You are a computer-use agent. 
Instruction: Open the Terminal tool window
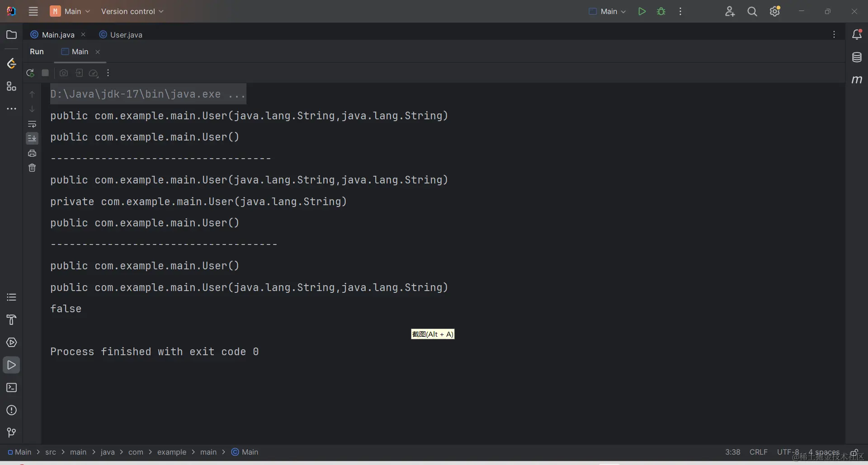(x=12, y=387)
